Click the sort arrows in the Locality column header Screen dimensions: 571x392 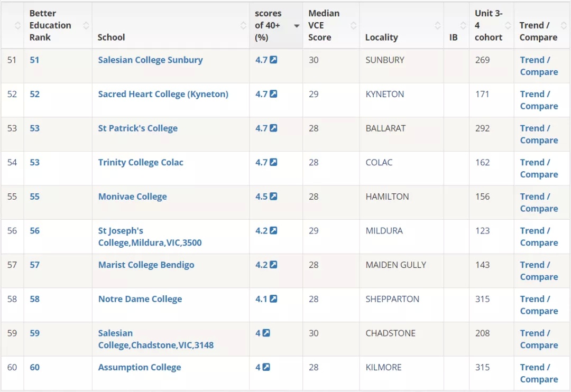[438, 25]
